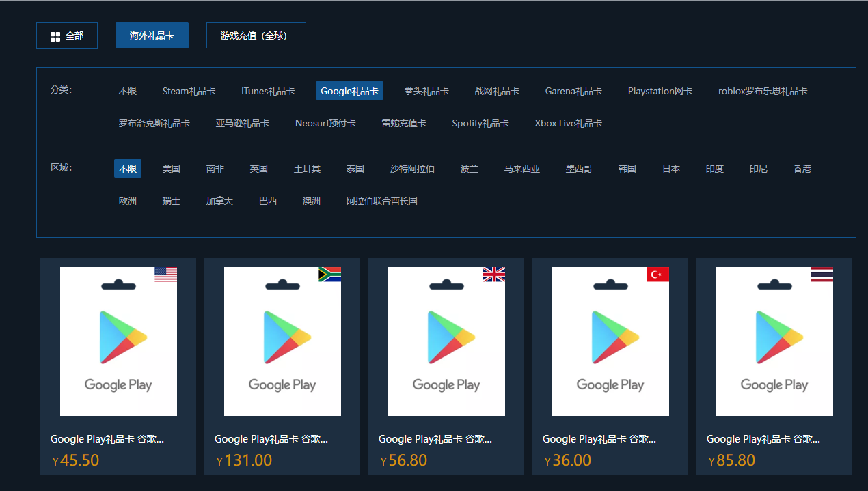This screenshot has height=491, width=868.
Task: Open the ¥45.50 Google Play card image
Action: tap(118, 341)
